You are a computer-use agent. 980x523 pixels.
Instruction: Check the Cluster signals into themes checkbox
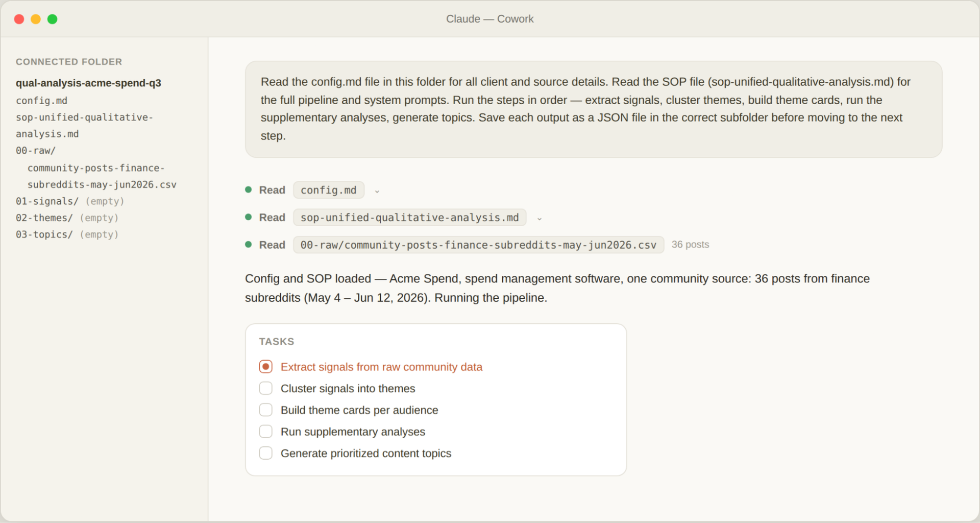click(x=266, y=388)
